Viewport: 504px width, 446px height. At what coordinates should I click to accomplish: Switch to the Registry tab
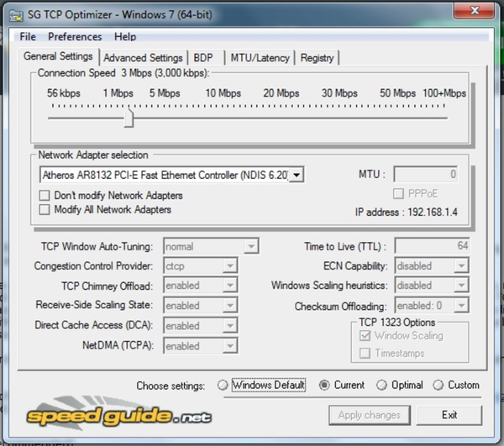(318, 58)
